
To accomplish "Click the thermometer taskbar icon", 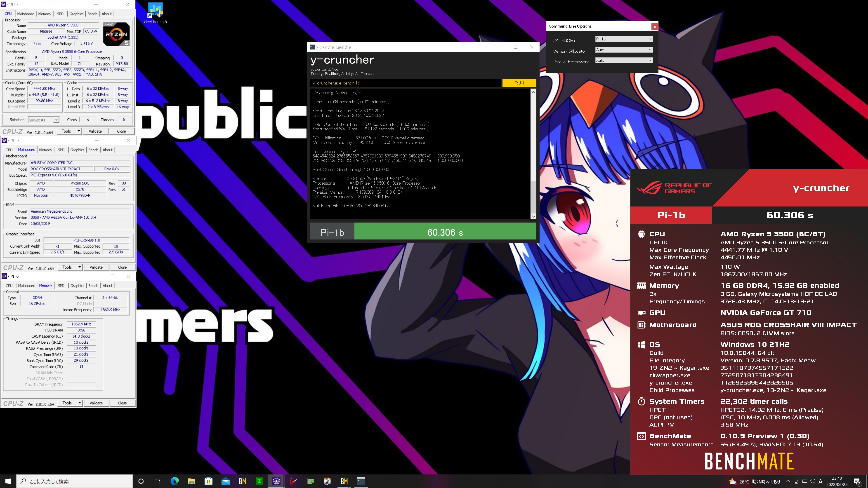I will [x=327, y=481].
